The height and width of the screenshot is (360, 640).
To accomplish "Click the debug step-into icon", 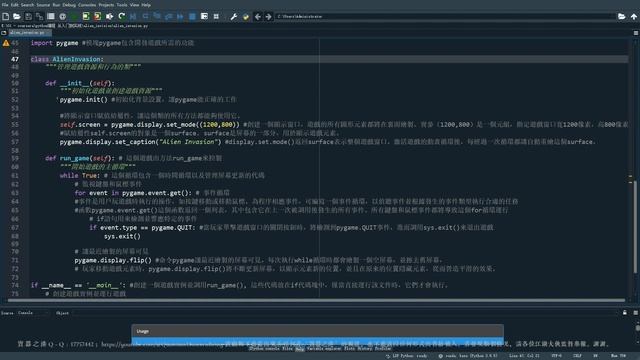I will tap(157, 16).
